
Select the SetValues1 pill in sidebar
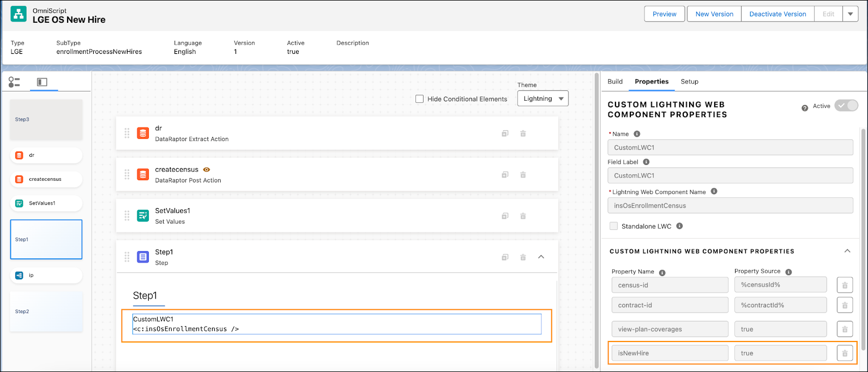pyautogui.click(x=46, y=203)
